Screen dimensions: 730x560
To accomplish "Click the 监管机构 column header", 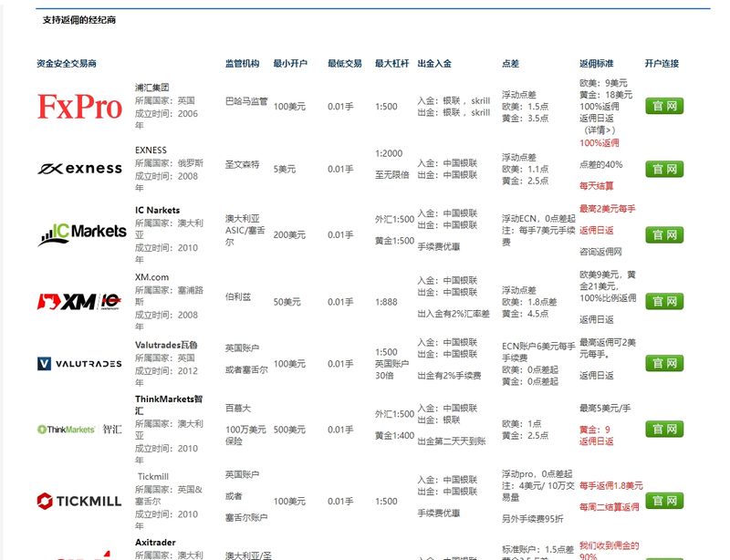I will (242, 63).
